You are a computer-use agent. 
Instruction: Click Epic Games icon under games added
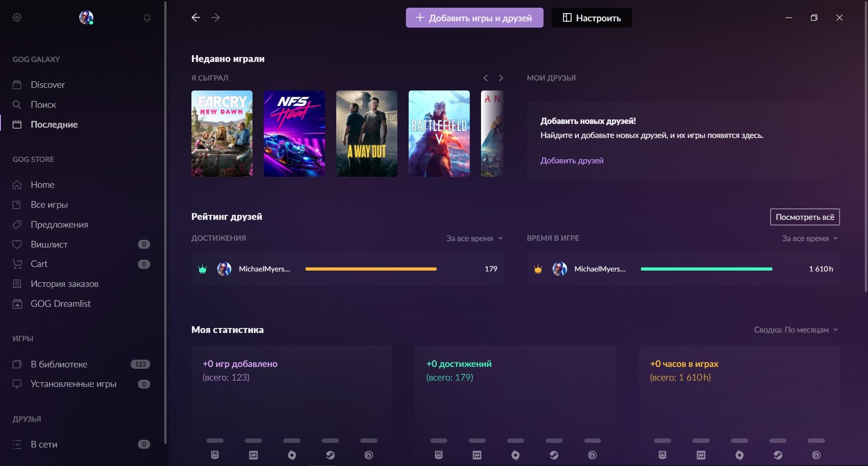click(215, 455)
